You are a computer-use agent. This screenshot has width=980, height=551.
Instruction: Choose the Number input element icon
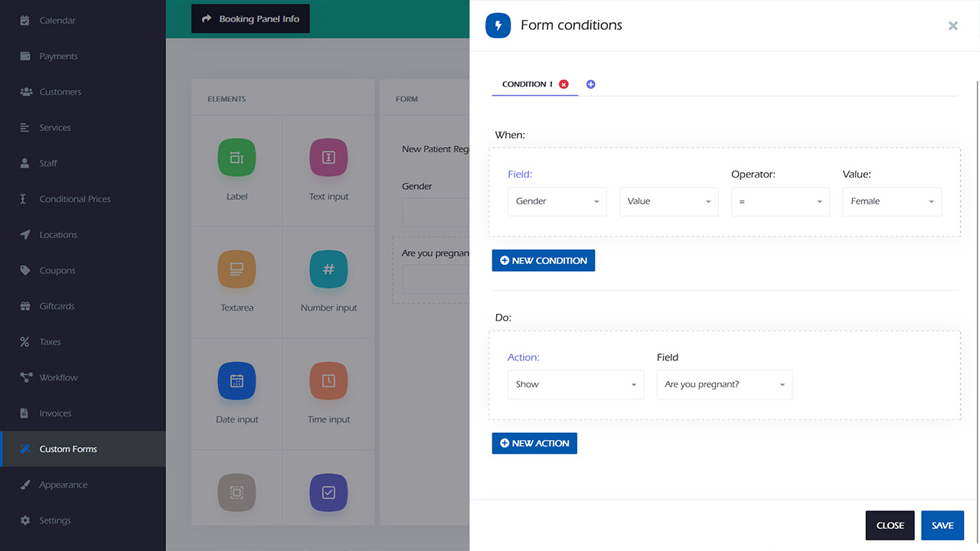click(x=328, y=269)
